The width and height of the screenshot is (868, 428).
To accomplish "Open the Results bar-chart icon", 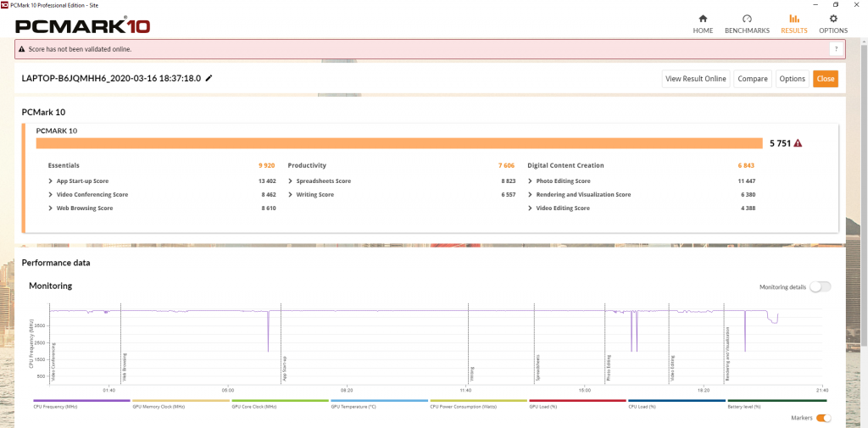I will tap(793, 19).
